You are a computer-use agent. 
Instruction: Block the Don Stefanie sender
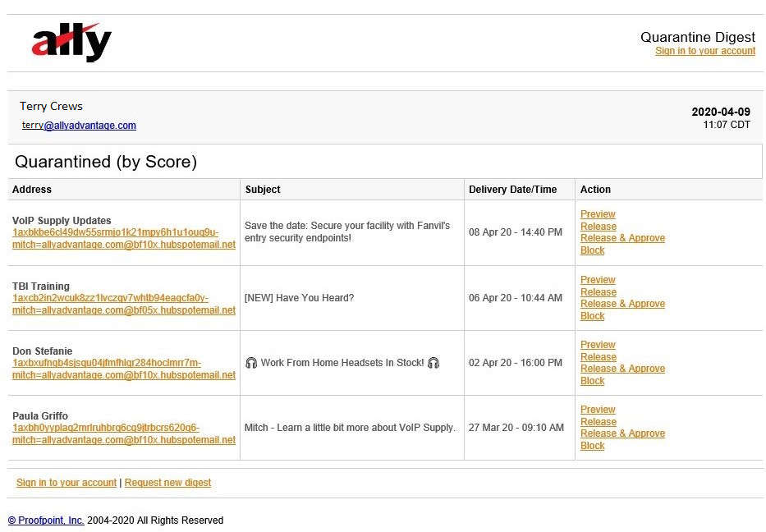pyautogui.click(x=592, y=381)
